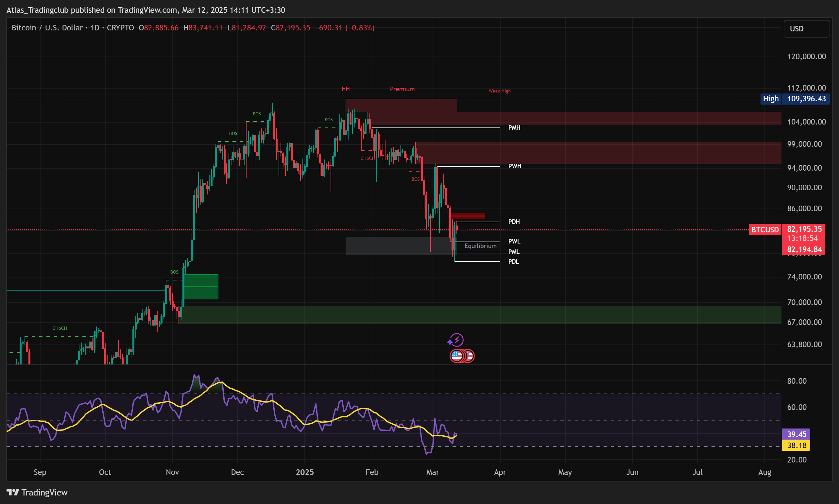The width and height of the screenshot is (839, 504).
Task: Click the Bitcoin / U.S. Dollar symbol title
Action: (x=47, y=28)
